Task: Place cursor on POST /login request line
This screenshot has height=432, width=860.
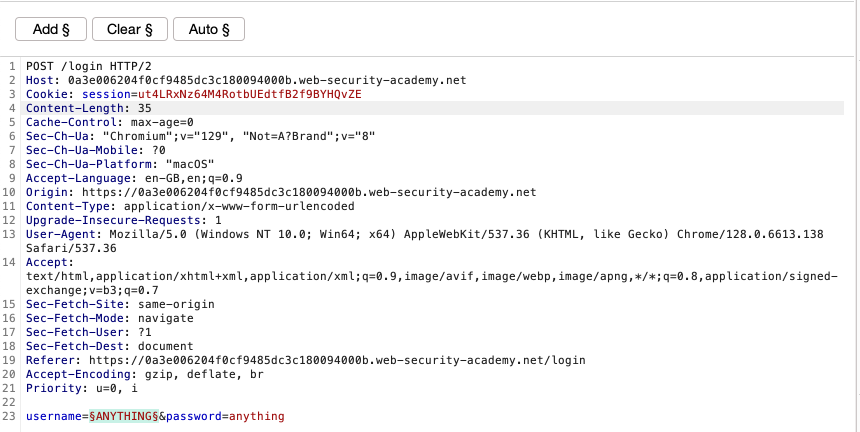Action: pyautogui.click(x=88, y=66)
